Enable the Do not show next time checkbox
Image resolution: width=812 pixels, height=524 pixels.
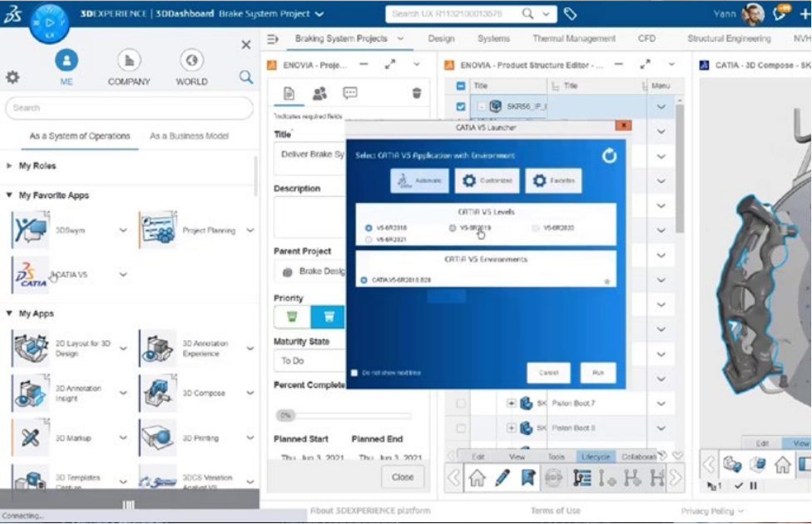pos(354,373)
